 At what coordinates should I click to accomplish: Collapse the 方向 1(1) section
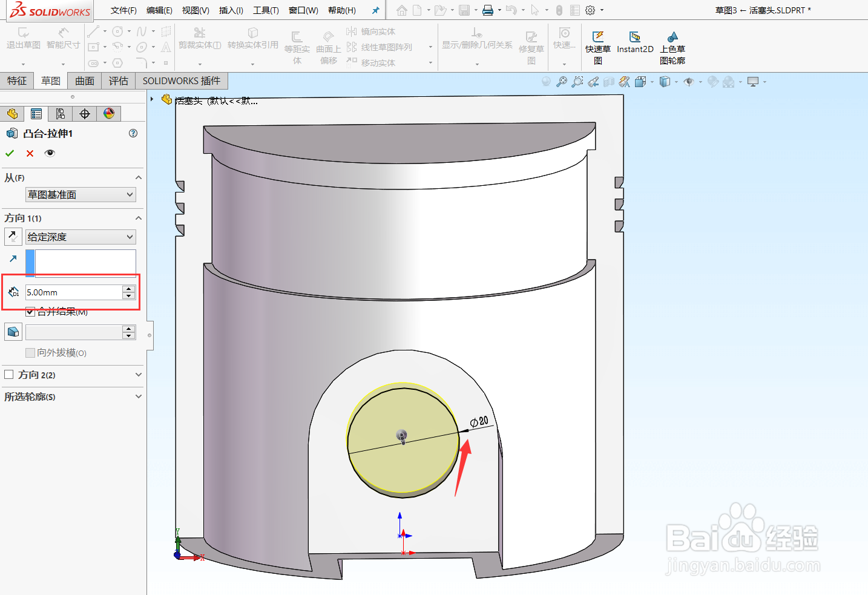coord(139,217)
